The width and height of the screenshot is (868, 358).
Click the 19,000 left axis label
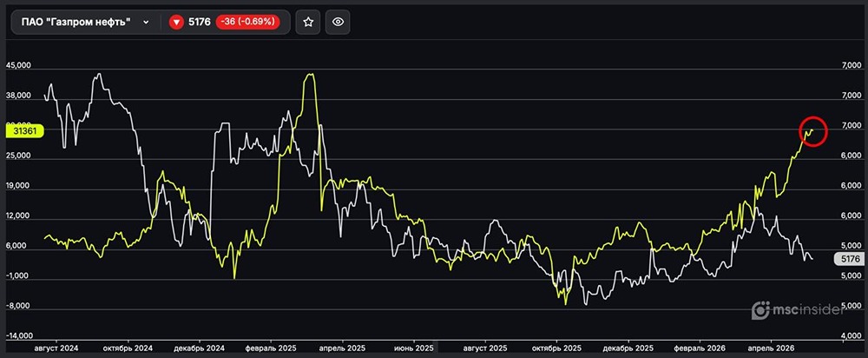[x=17, y=188]
